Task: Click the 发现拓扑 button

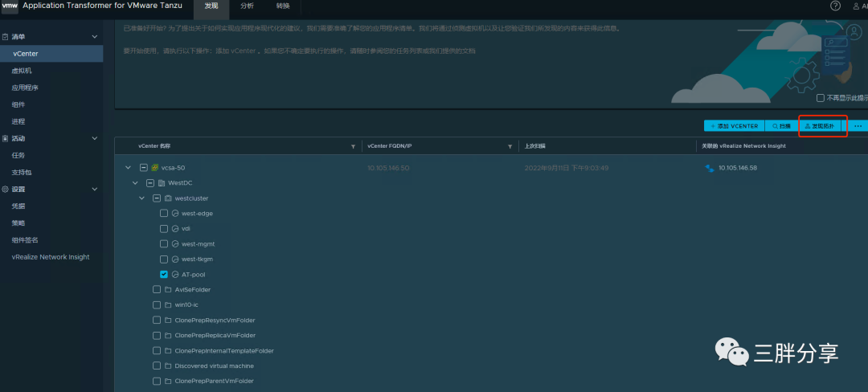Action: pos(820,126)
